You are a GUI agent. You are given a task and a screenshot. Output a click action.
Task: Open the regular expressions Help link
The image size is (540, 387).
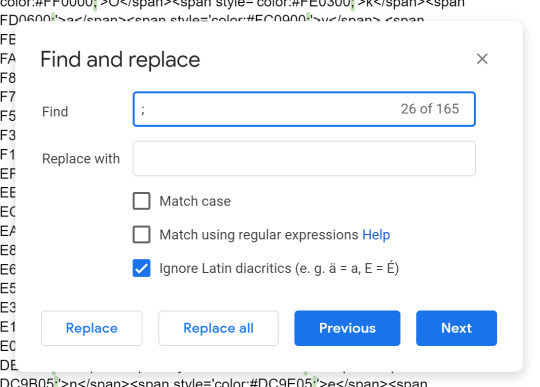pos(376,235)
